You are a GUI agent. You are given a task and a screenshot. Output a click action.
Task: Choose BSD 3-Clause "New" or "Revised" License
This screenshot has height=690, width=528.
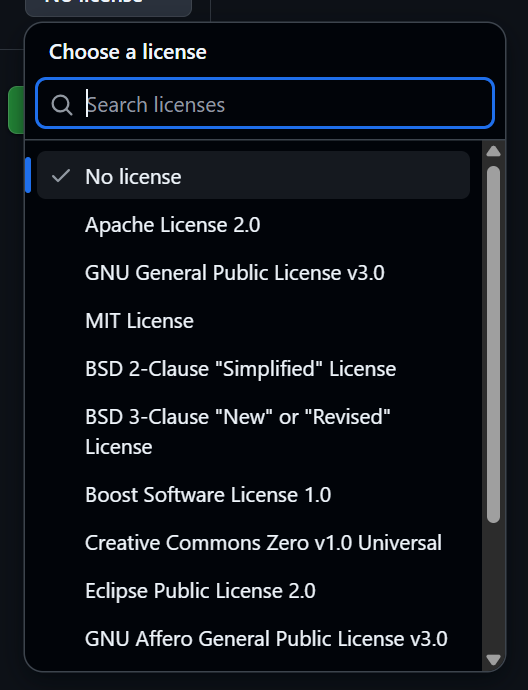(253, 432)
